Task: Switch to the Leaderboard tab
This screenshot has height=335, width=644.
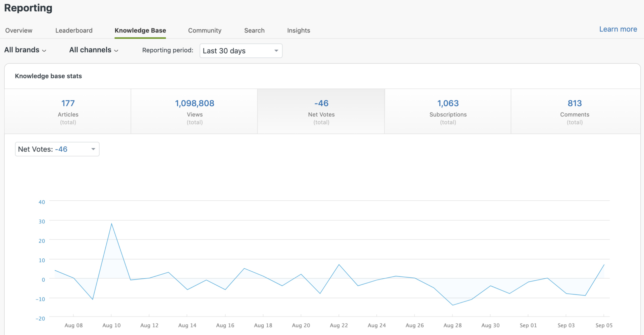Action: click(x=74, y=30)
